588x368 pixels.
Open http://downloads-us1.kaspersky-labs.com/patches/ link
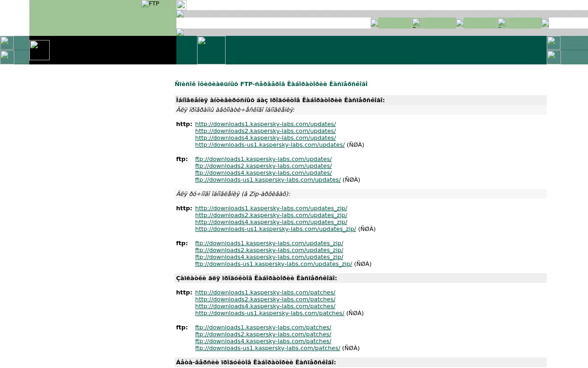pos(270,313)
